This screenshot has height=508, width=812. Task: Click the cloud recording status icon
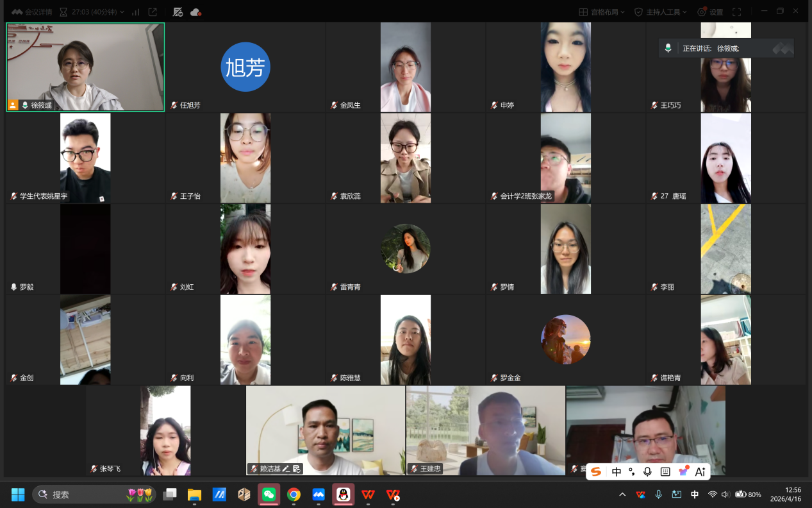click(195, 12)
